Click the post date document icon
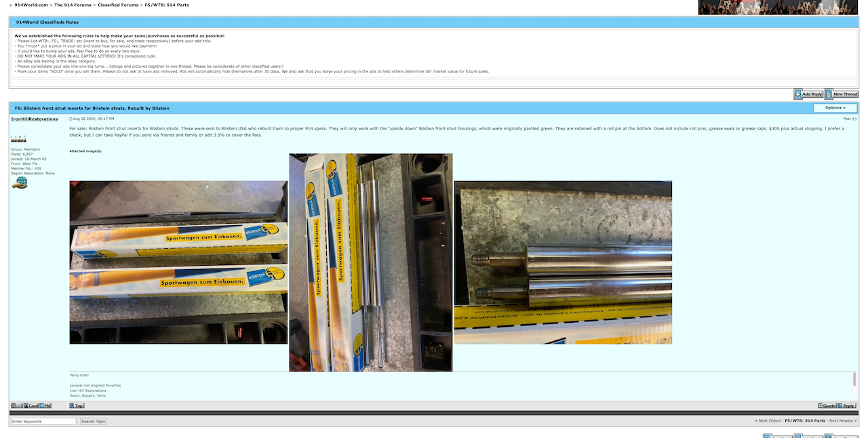Viewport: 868px width, 438px height. point(71,119)
